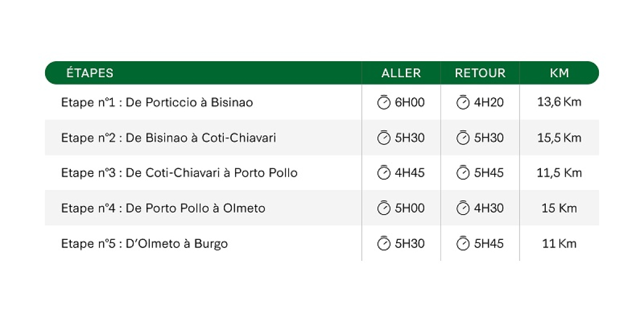Viewport: 644px width, 322px height.
Task: Click the stopwatch icon beside 4H30
Action: click(463, 208)
